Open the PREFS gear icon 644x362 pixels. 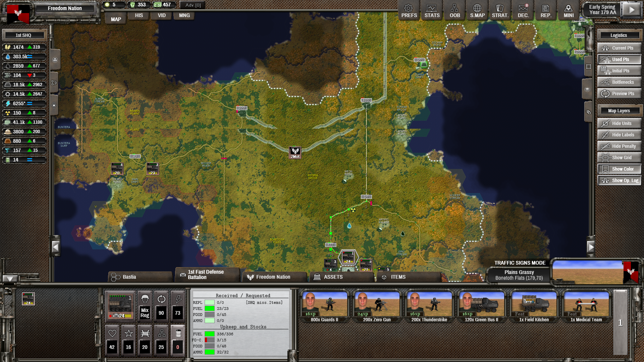tap(409, 11)
